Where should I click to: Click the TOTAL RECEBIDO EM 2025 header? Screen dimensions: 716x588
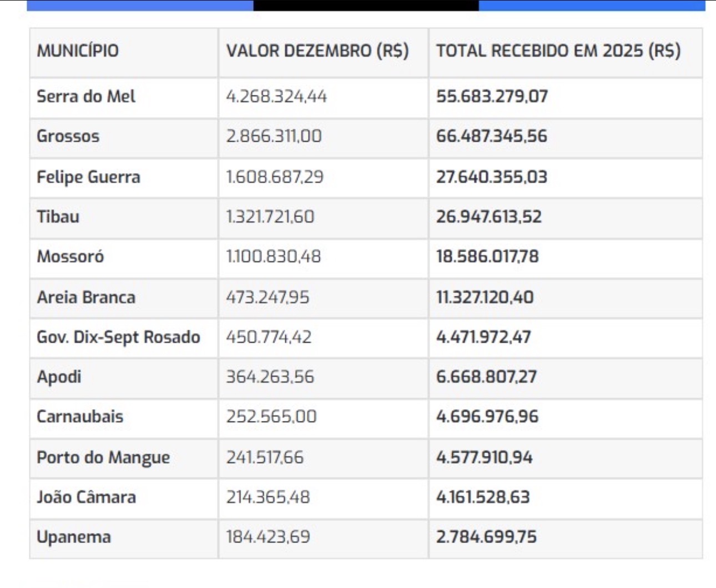(558, 51)
